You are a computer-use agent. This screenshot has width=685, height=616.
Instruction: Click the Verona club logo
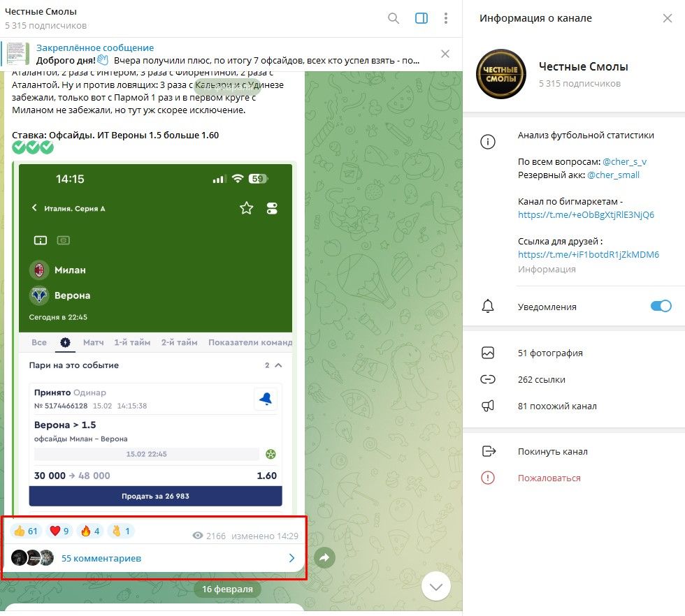[x=39, y=295]
